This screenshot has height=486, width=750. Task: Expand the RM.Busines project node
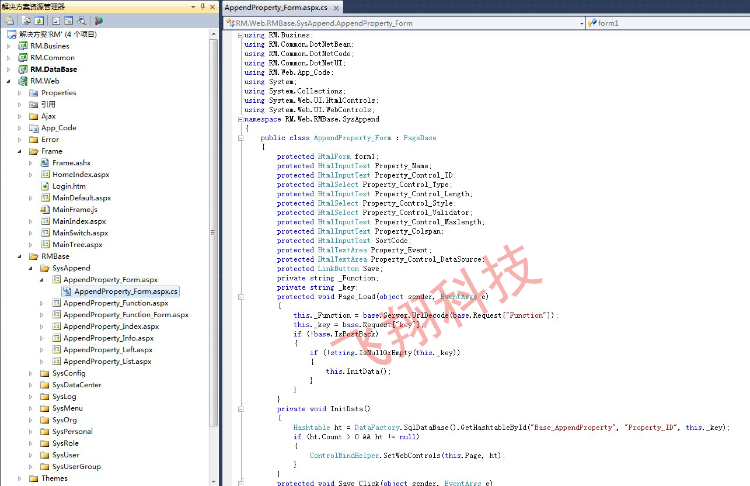(10, 46)
